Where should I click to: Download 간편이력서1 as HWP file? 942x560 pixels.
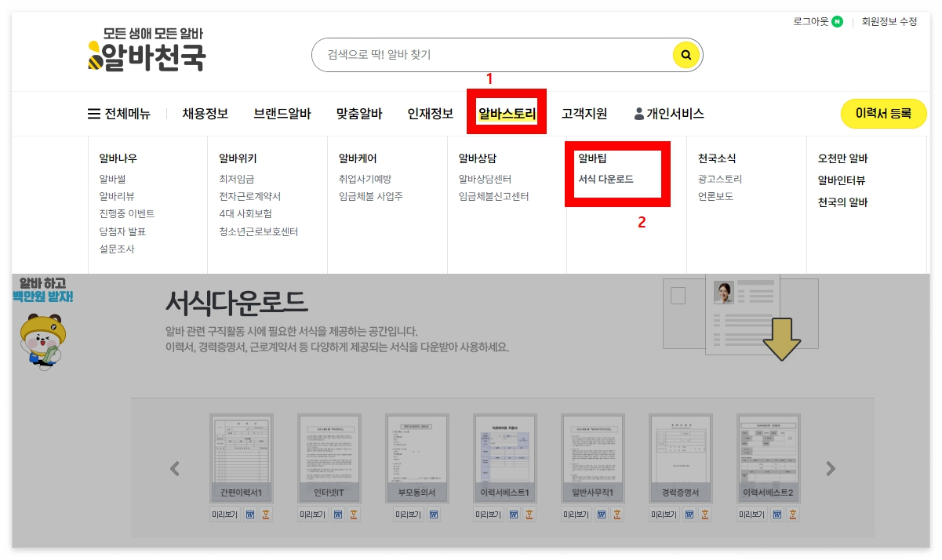(x=266, y=515)
